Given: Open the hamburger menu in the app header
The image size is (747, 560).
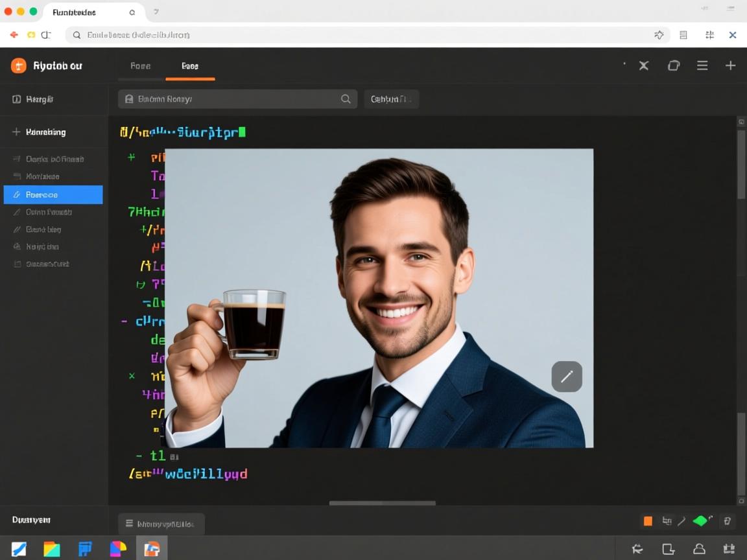Looking at the screenshot, I should pos(702,65).
